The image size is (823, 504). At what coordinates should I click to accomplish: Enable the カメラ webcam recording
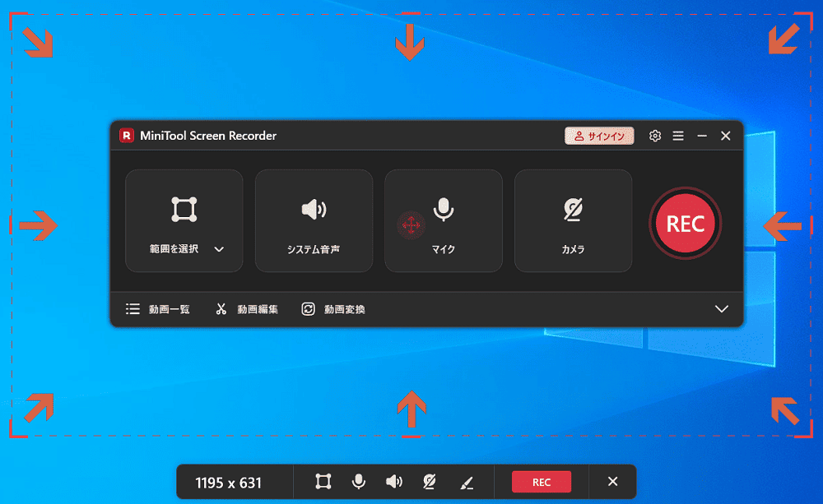(x=573, y=220)
